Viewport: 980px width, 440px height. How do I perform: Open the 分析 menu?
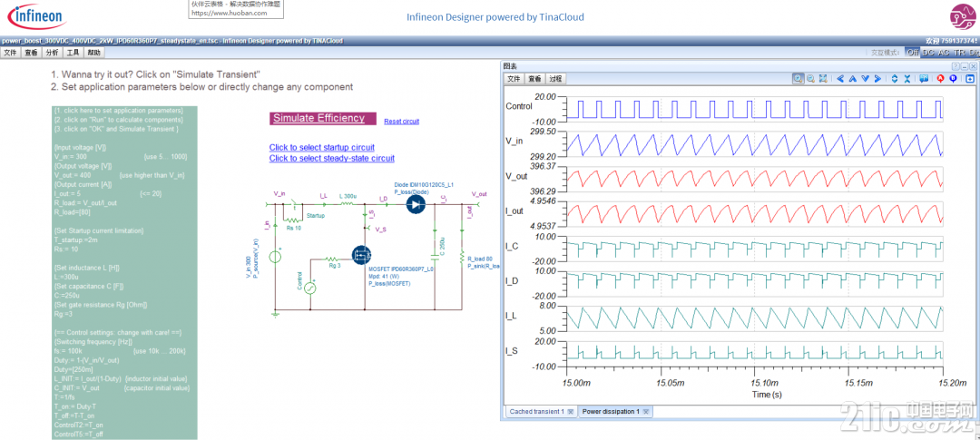(x=52, y=53)
